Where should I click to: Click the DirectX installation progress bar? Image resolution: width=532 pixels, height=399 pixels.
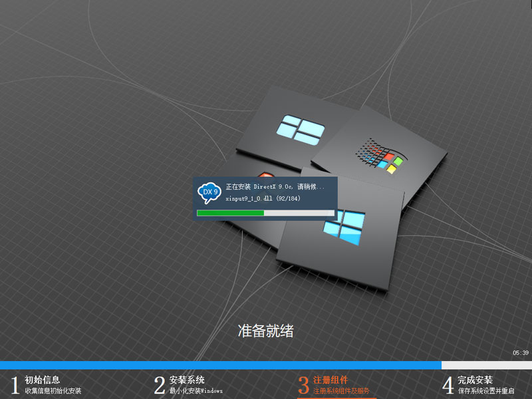click(x=265, y=213)
